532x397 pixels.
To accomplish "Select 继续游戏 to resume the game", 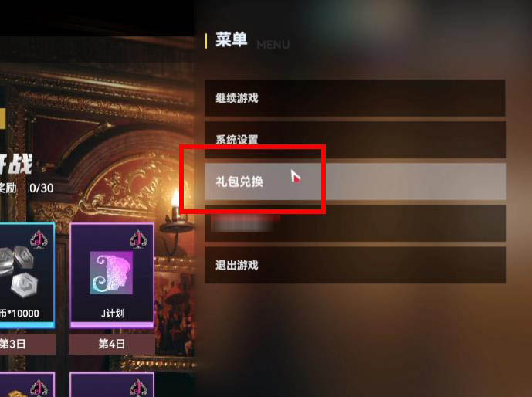I will [355, 98].
